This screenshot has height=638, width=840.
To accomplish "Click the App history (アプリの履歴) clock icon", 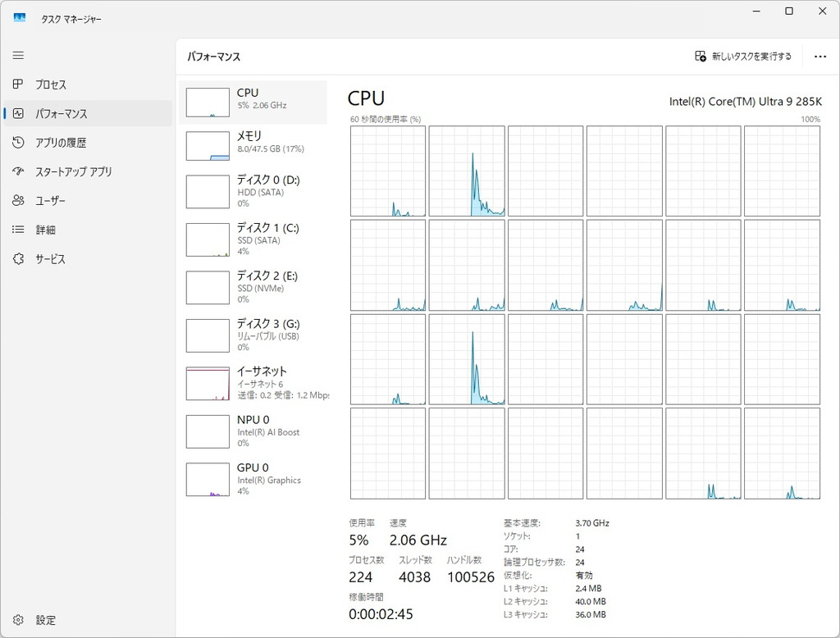I will point(18,143).
